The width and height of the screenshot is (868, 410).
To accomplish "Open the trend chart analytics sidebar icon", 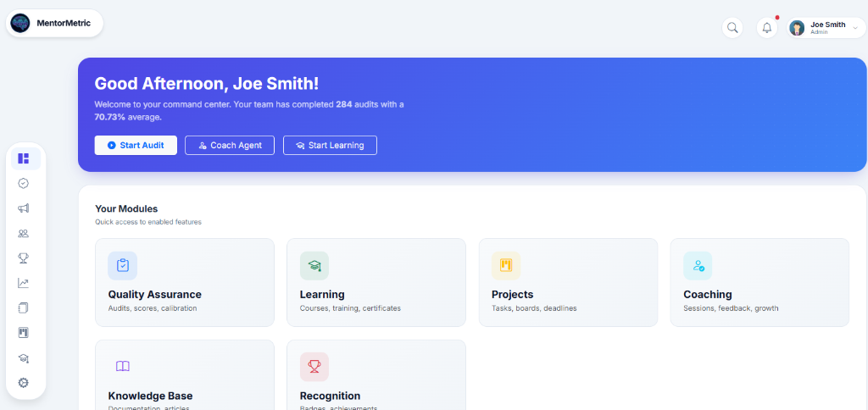I will pyautogui.click(x=24, y=283).
